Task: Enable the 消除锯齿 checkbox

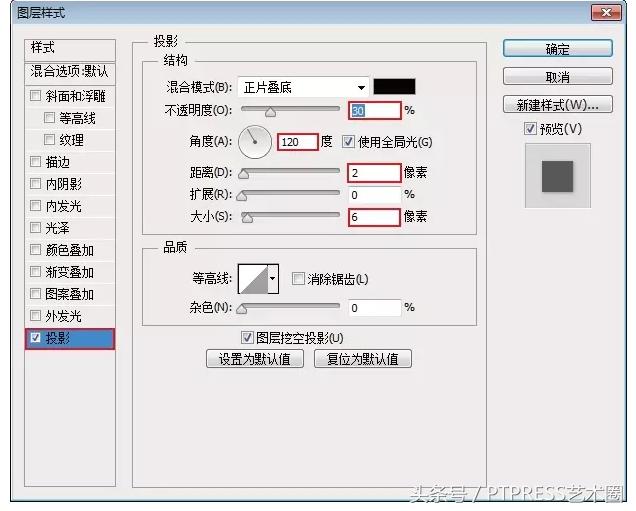Action: 298,279
